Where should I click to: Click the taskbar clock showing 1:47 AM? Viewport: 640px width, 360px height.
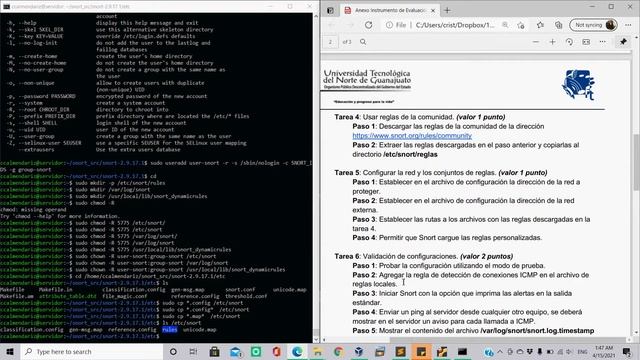coord(604,351)
